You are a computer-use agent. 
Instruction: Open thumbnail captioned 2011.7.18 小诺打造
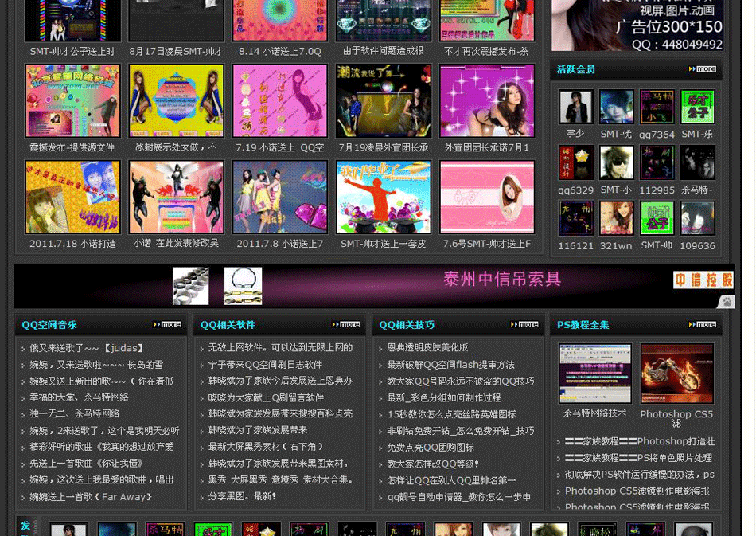click(72, 197)
